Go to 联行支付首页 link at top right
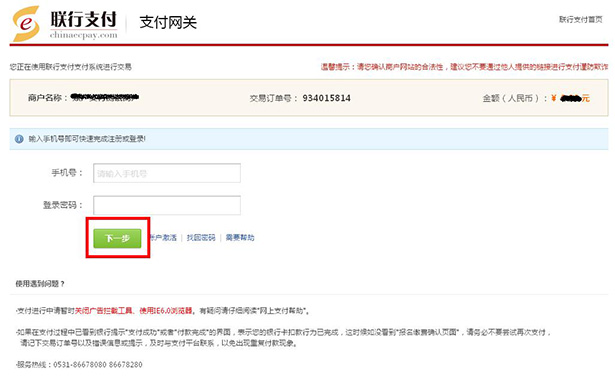The image size is (615, 384). click(x=580, y=19)
